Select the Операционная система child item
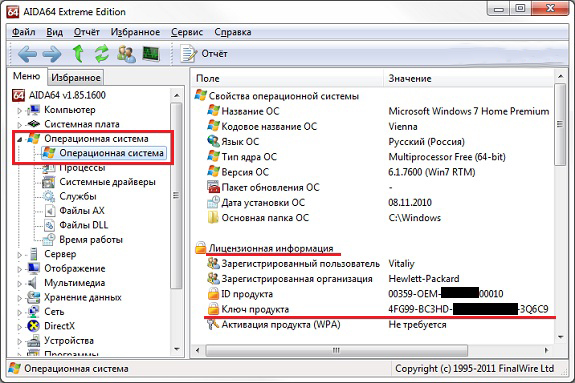This screenshot has height=383, width=575. click(103, 153)
